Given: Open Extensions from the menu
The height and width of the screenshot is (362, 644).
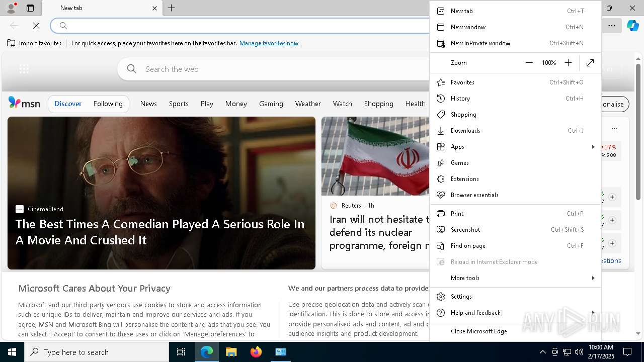Looking at the screenshot, I should [x=515, y=179].
